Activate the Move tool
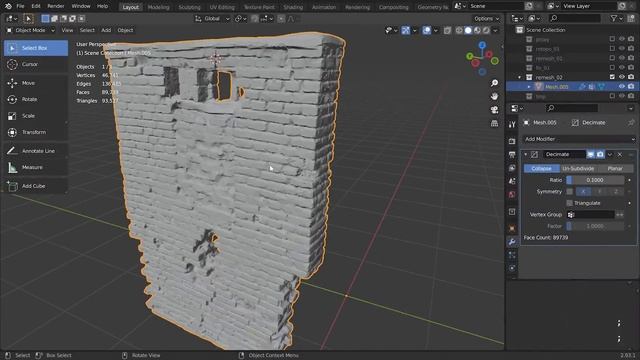The width and height of the screenshot is (640, 360). pos(36,83)
